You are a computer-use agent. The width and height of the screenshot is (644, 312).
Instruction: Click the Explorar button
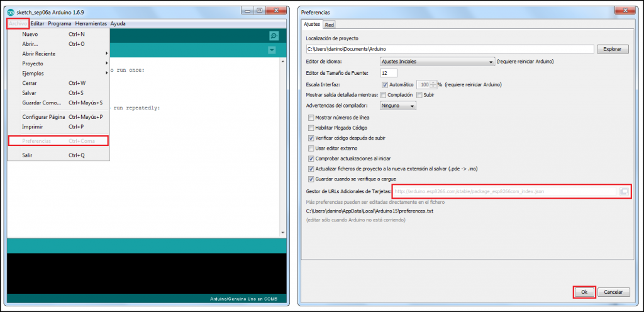(613, 49)
